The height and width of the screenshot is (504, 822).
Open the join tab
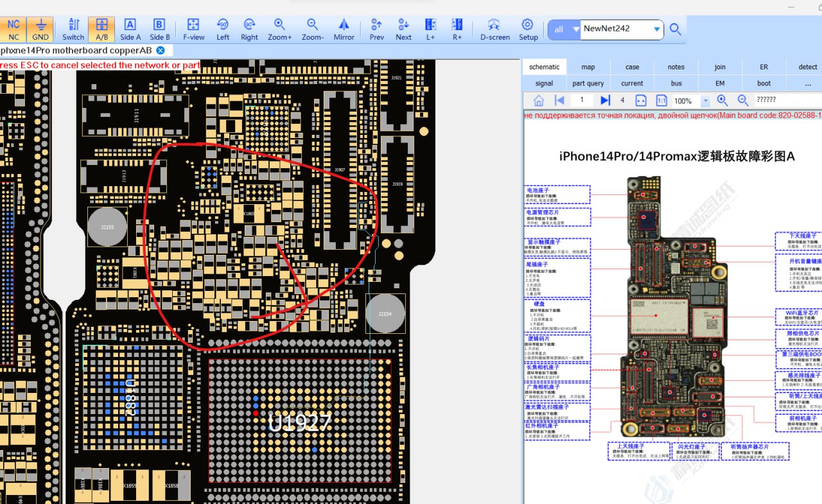tap(720, 67)
